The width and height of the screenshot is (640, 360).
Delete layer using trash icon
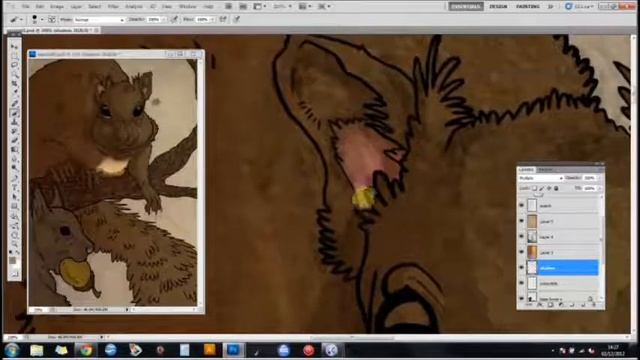pyautogui.click(x=594, y=305)
